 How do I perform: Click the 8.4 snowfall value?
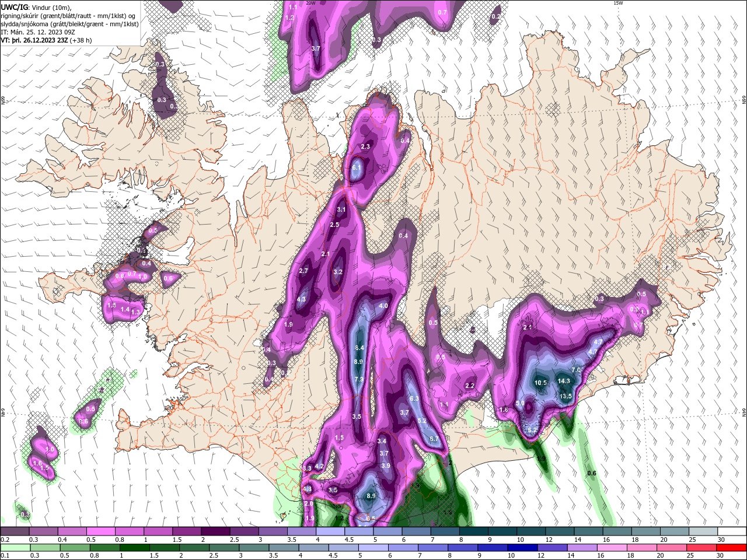click(359, 348)
